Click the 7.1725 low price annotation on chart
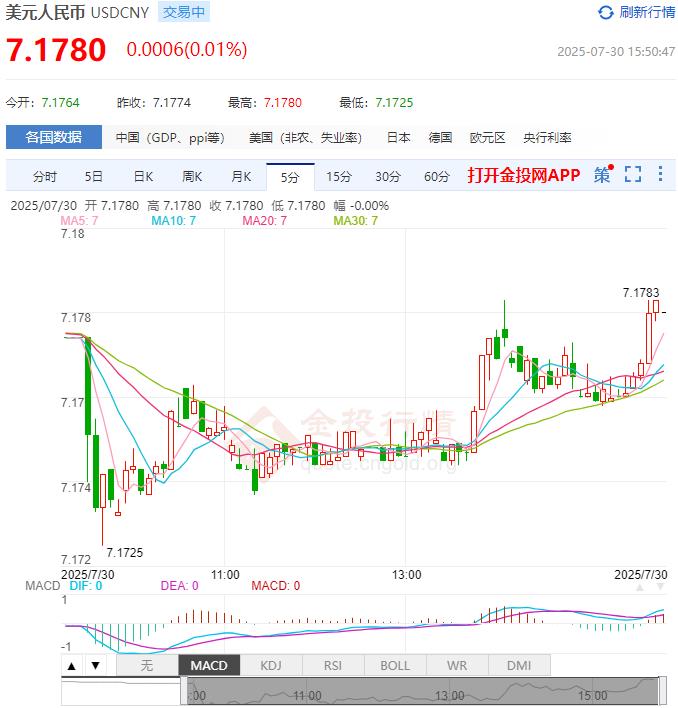678x708 pixels. 125,553
